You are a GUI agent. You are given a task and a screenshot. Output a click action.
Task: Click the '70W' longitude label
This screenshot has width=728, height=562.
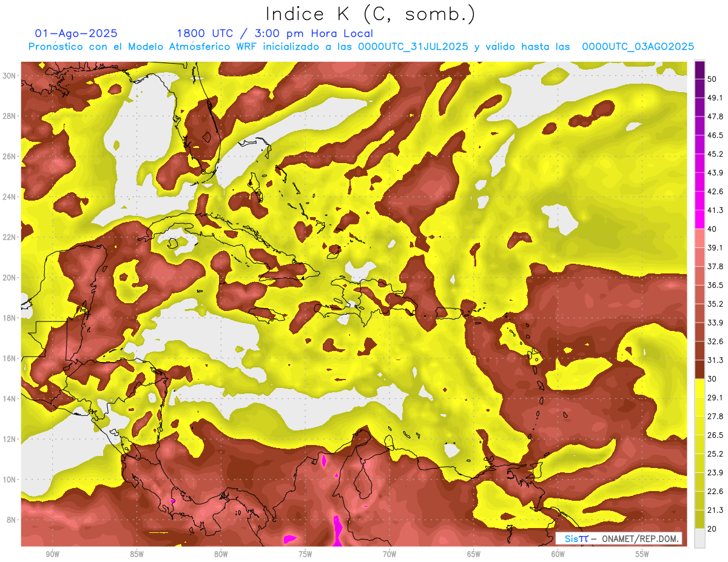click(389, 554)
